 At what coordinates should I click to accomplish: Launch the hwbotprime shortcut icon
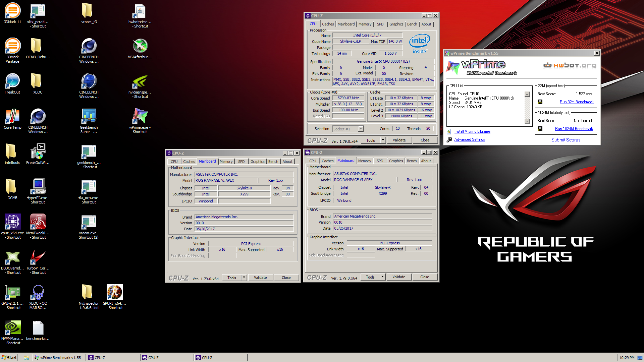(140, 11)
